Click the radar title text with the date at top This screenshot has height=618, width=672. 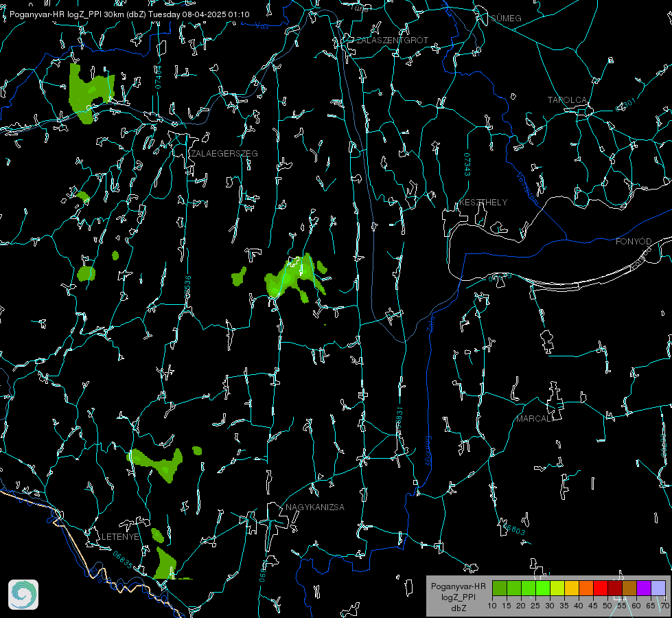click(130, 14)
